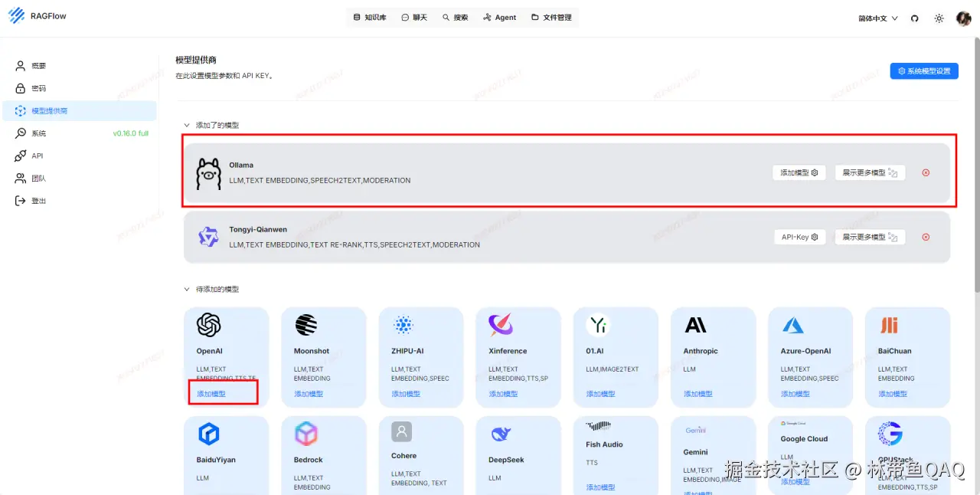Click the Cohere card name
980x495 pixels.
(x=403, y=455)
